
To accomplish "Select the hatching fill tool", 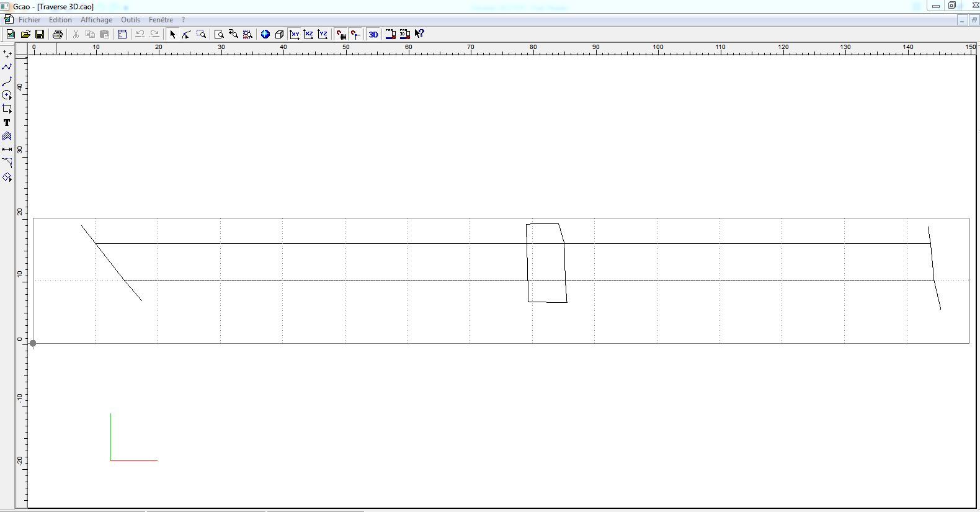I will coord(7,137).
